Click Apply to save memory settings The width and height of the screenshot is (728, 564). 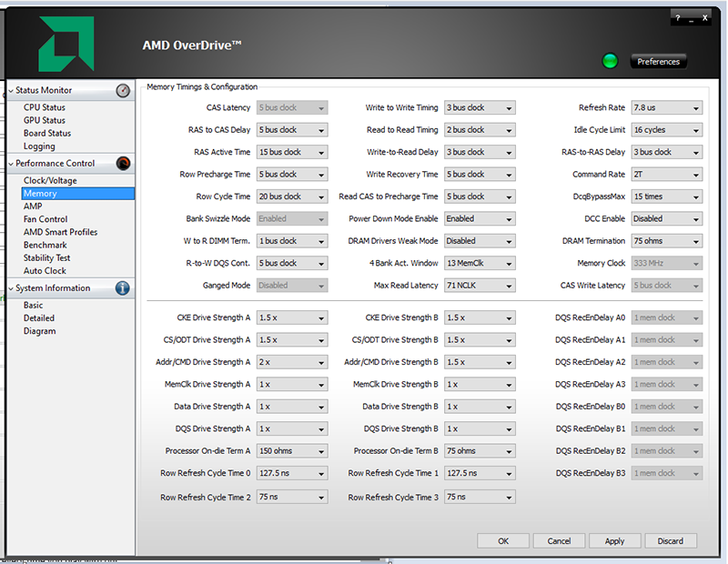pyautogui.click(x=615, y=541)
